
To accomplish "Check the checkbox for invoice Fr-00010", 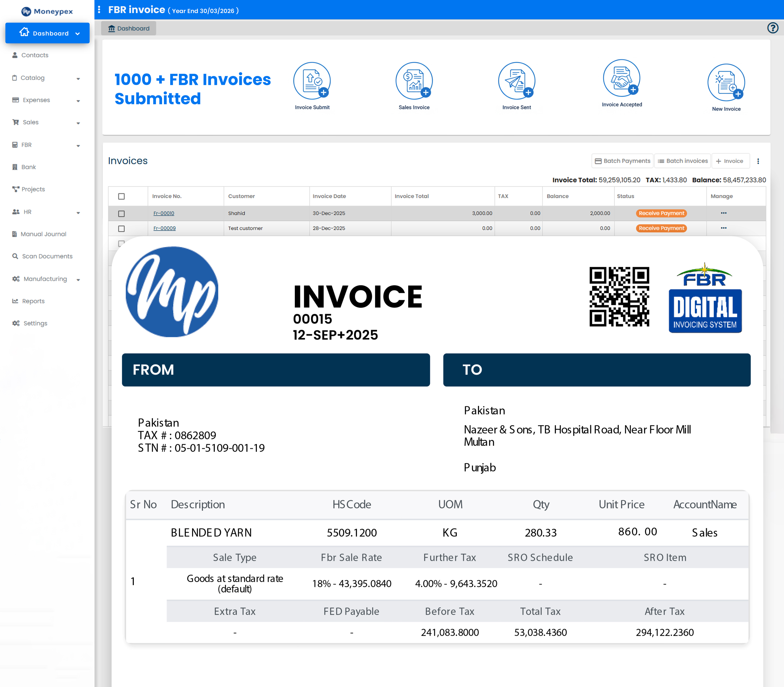I will [x=122, y=213].
